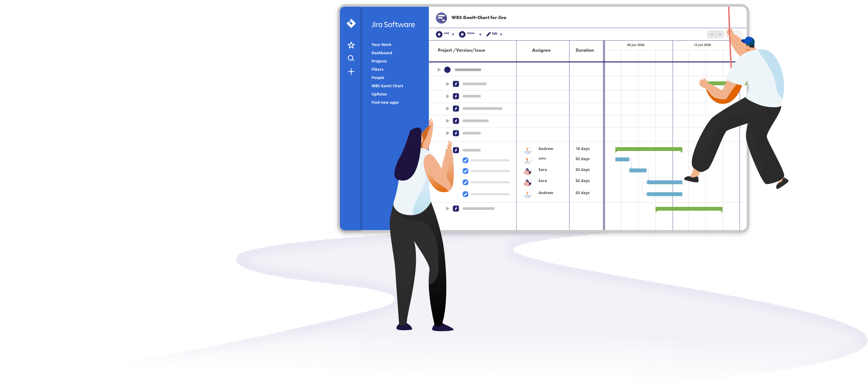Open WBS Gantt Chart in the sidebar
868x386 pixels.
387,86
